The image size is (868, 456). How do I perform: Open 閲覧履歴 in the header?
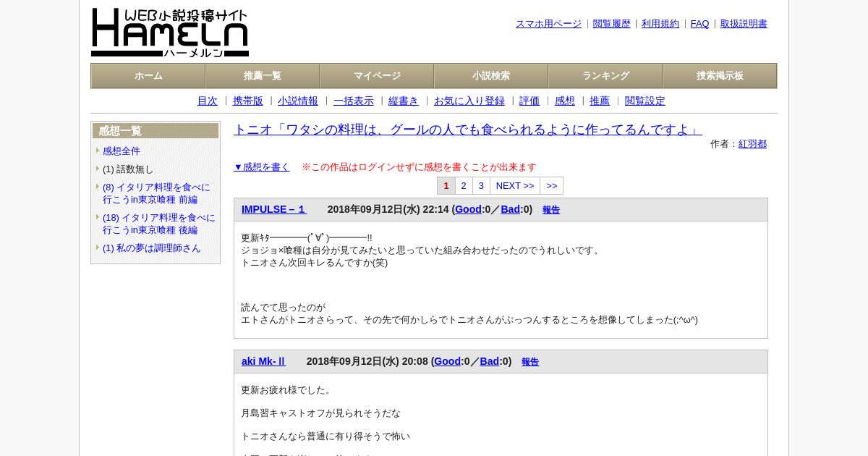point(611,24)
